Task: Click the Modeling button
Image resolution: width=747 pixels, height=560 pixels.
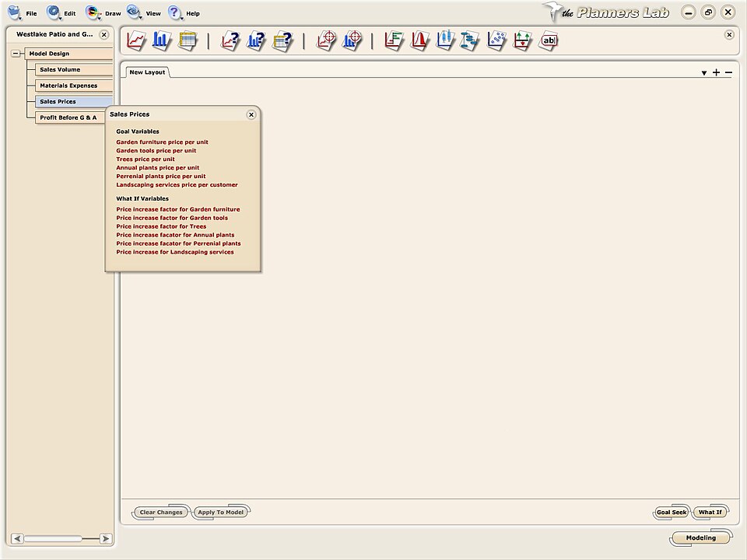Action: pos(701,538)
